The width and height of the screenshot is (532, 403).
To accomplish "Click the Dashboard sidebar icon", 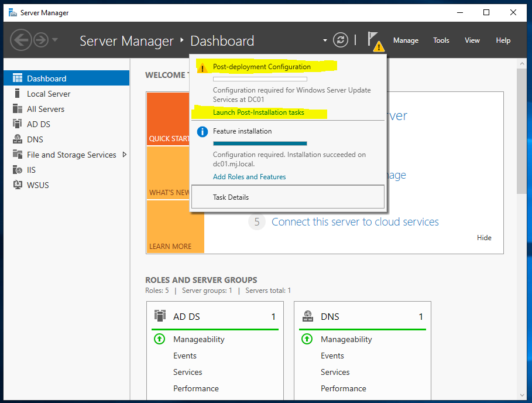I will pos(18,78).
